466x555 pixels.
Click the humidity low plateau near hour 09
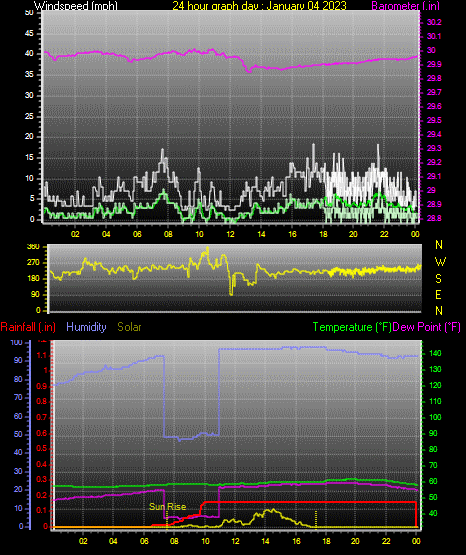(x=191, y=437)
